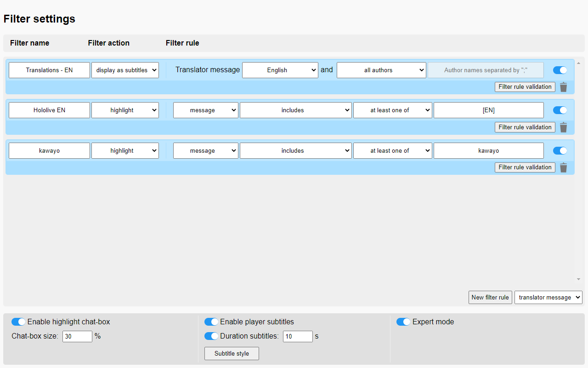Switch off the kawayo filter rule
Image resolution: width=588 pixels, height=368 pixels.
pyautogui.click(x=560, y=150)
